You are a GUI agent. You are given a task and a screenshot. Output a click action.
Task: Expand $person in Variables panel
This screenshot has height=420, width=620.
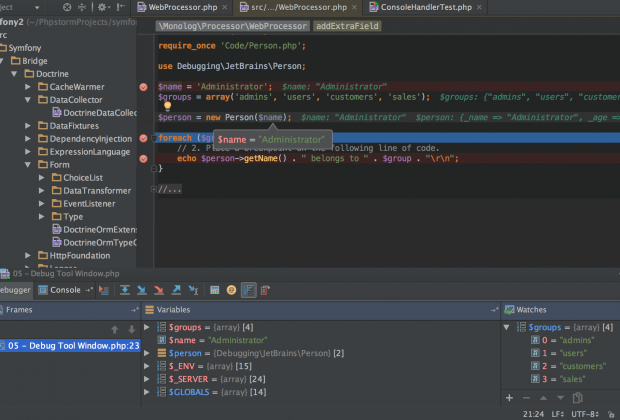tap(147, 353)
